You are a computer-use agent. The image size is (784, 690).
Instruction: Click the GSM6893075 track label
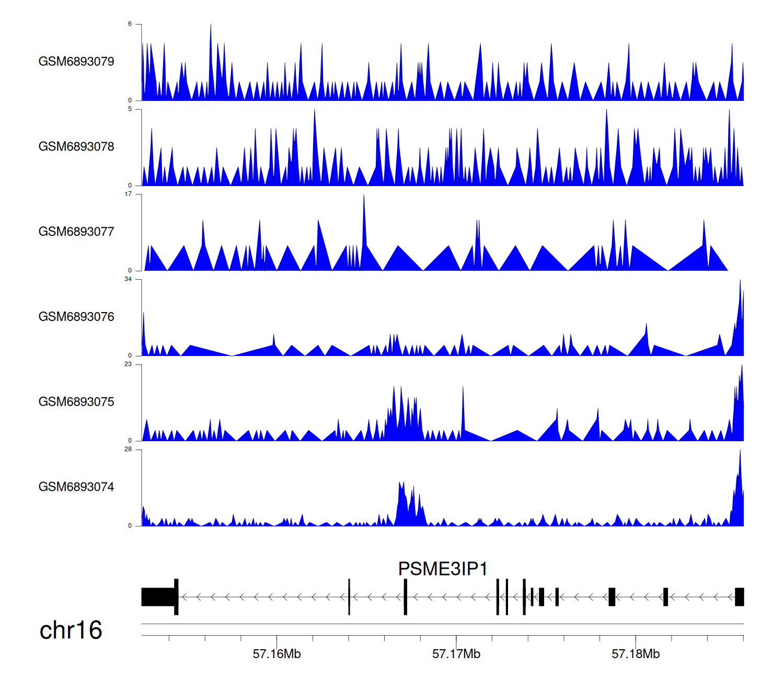(x=76, y=402)
